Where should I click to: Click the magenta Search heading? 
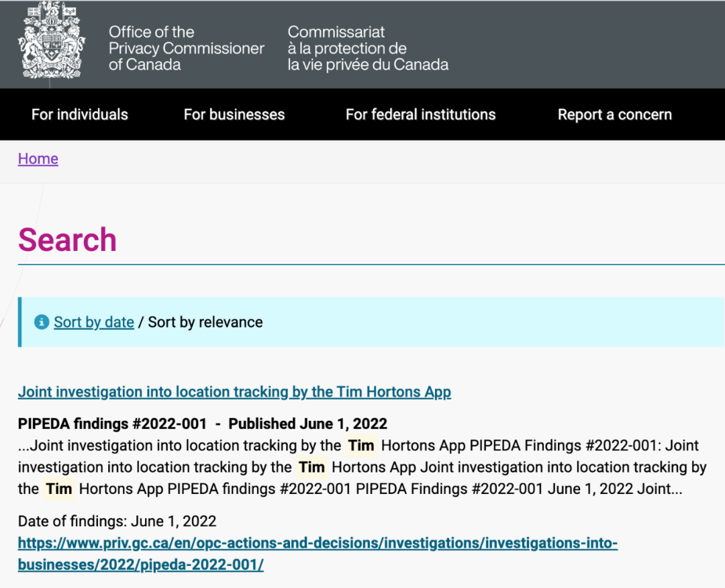(67, 240)
